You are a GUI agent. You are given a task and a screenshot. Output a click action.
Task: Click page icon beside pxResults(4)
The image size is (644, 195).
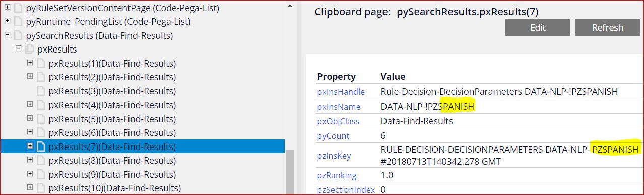pos(41,105)
